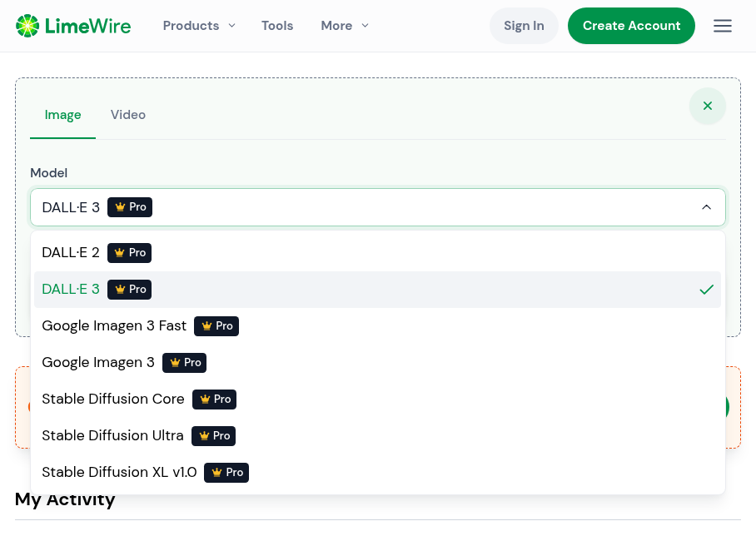The image size is (756, 541).
Task: Choose Stable Diffusion Core model
Action: point(377,400)
